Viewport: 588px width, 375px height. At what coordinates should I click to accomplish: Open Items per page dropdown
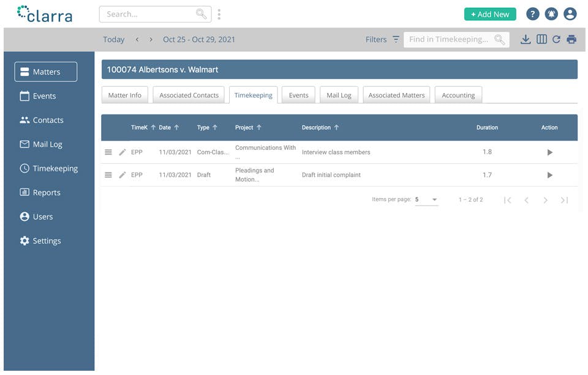point(426,199)
